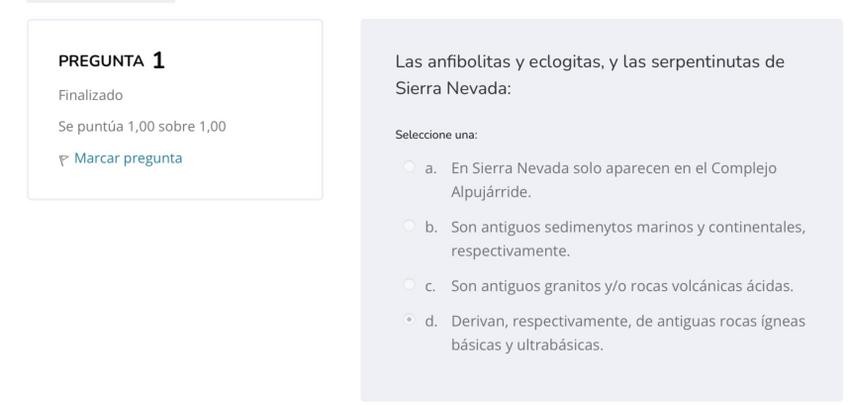Click the flag icon beside Marcar pregunta
Image resolution: width=848 pixels, height=405 pixels.
(x=64, y=159)
